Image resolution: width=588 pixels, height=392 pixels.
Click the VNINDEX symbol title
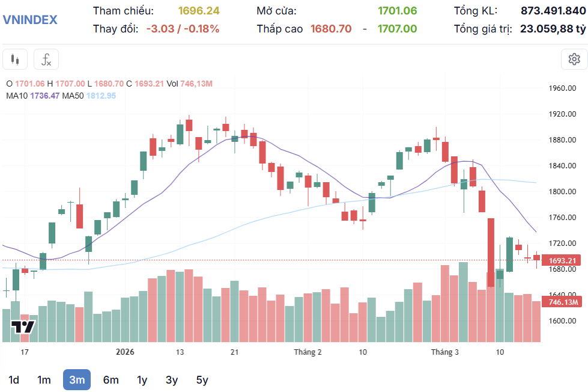click(x=30, y=19)
